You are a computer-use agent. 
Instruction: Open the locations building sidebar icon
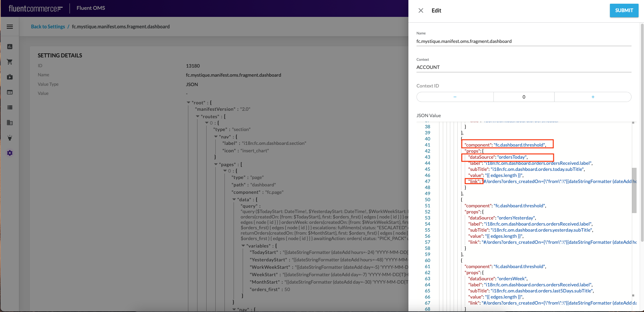tap(10, 123)
